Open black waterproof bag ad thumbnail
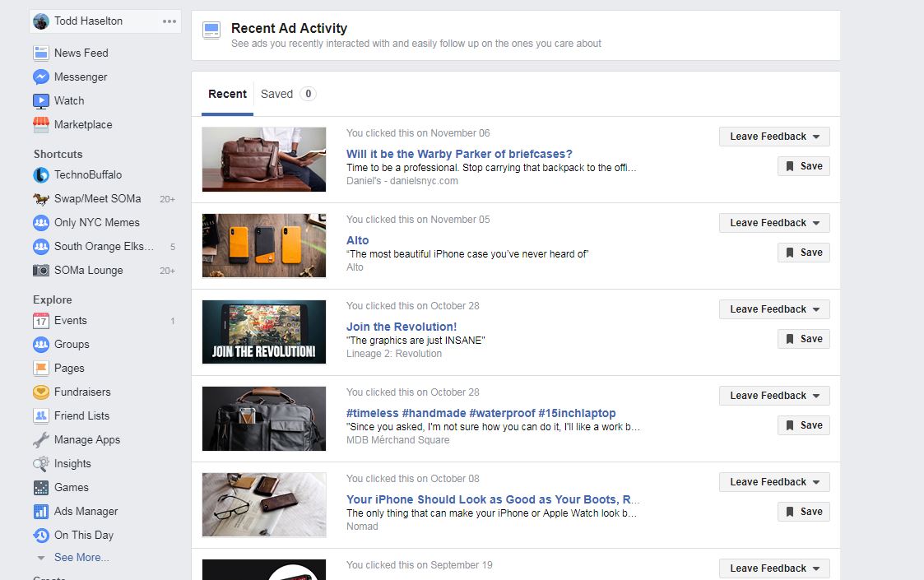 click(264, 419)
